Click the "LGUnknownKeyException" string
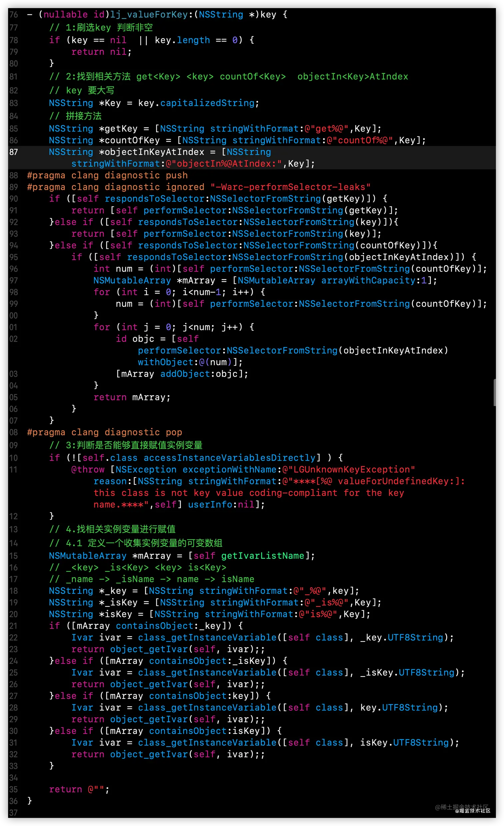The image size is (504, 826). [349, 469]
